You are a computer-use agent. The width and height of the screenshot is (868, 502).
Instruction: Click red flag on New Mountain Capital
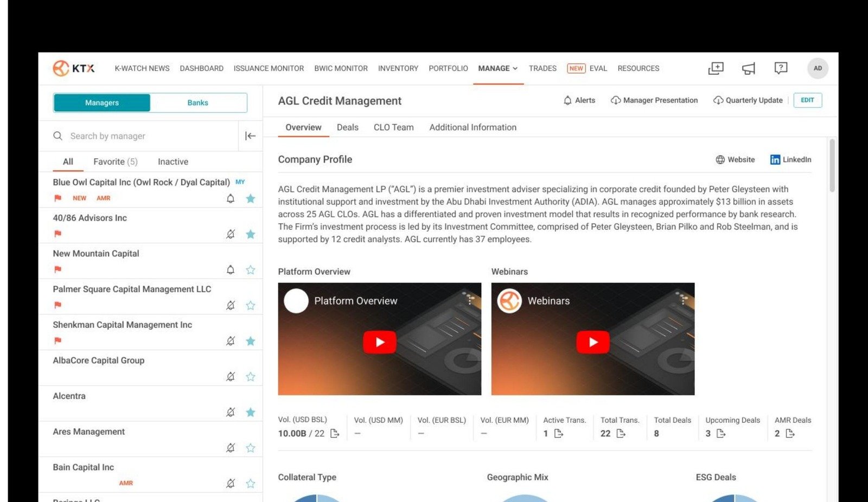pos(58,269)
